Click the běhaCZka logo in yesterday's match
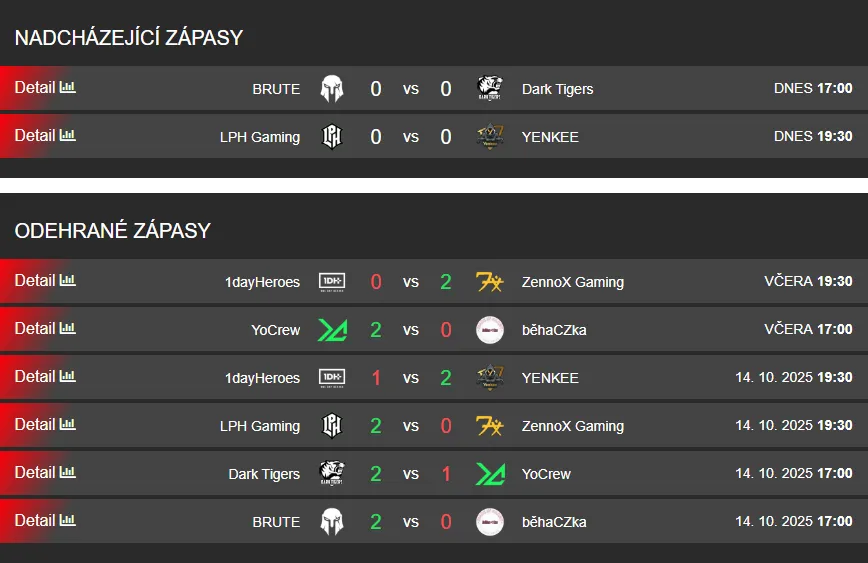Screen dimensions: 868x563 tap(490, 330)
